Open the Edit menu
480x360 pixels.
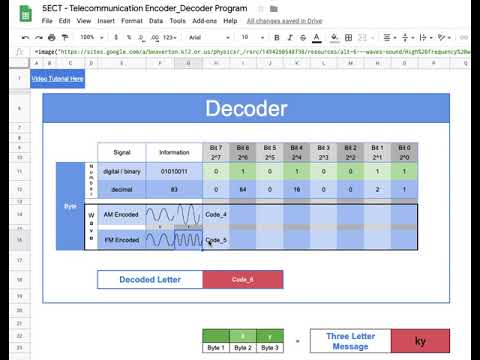[64, 21]
